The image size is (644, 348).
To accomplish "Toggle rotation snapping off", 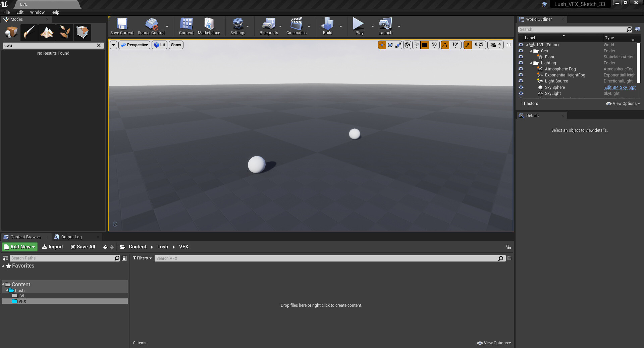I will [444, 45].
